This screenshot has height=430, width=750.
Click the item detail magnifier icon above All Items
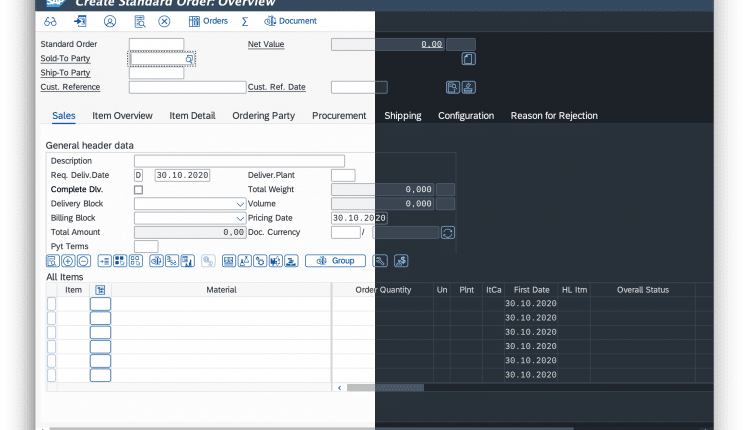[x=53, y=261]
